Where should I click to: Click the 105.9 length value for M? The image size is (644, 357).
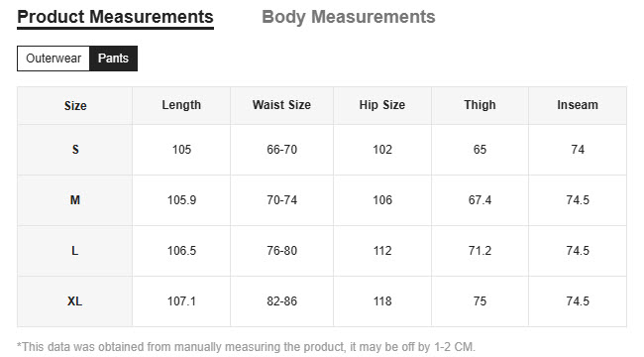181,200
